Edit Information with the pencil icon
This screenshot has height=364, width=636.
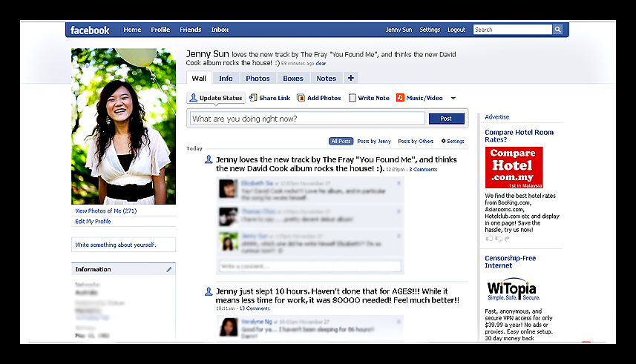[168, 269]
